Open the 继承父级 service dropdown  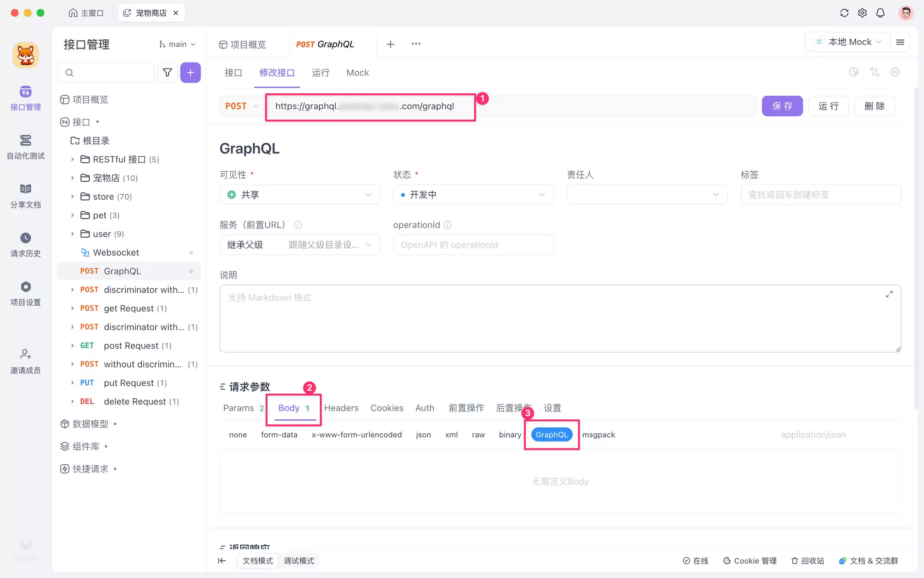coord(300,245)
